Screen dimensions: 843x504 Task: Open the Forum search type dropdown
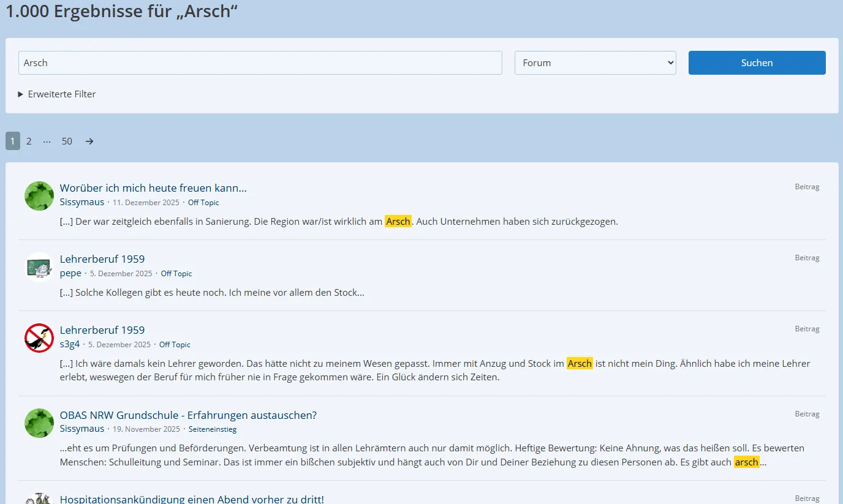595,63
